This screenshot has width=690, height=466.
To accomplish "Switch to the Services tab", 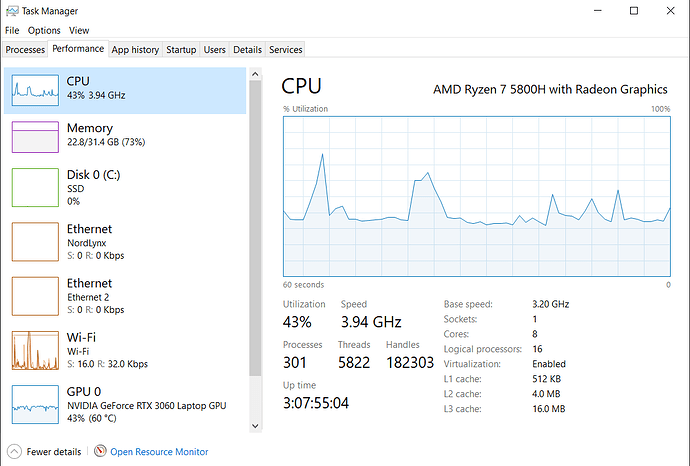I will [x=286, y=49].
